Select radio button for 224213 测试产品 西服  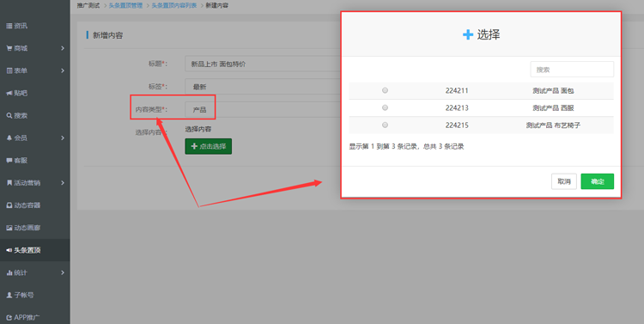385,107
